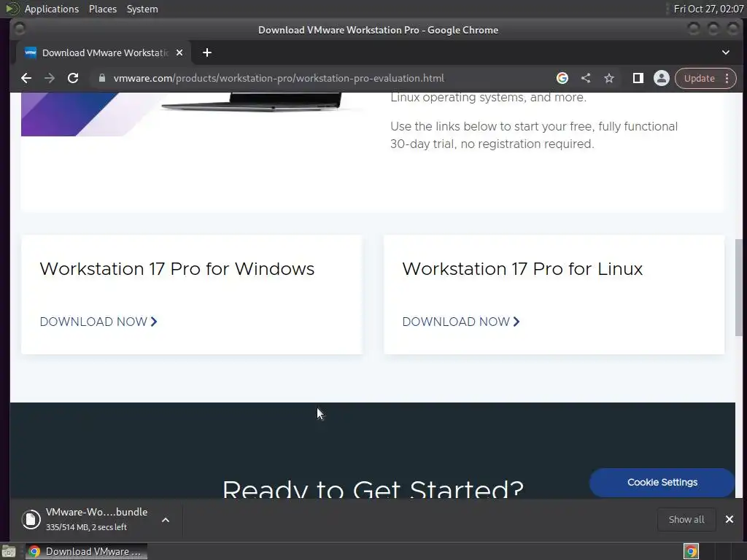
Task: Open the Applications menu
Action: click(x=52, y=9)
